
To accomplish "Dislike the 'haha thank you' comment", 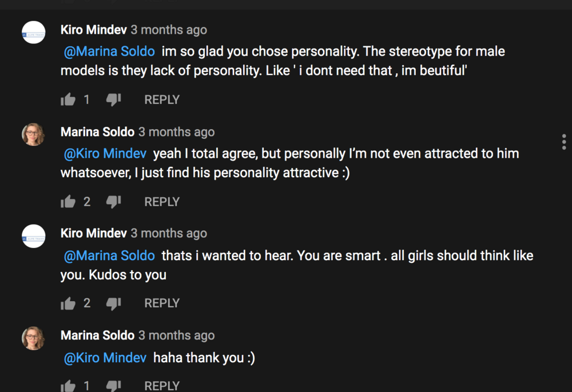I will coord(113,386).
